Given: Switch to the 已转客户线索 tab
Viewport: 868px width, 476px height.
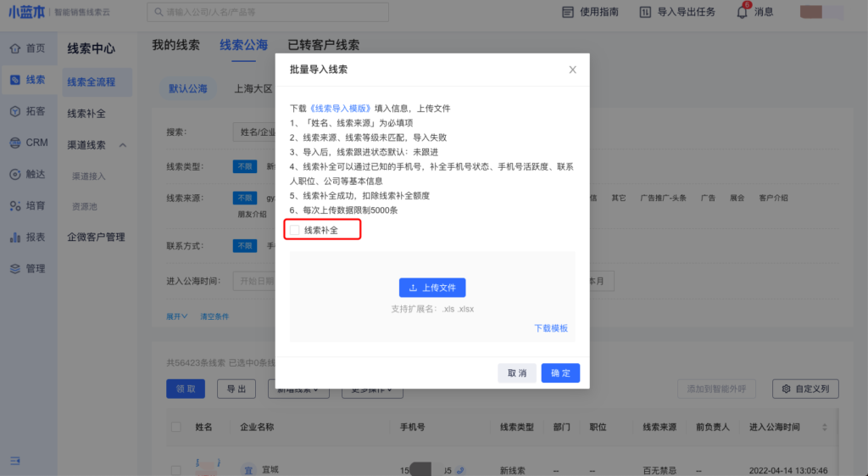Looking at the screenshot, I should pos(323,45).
